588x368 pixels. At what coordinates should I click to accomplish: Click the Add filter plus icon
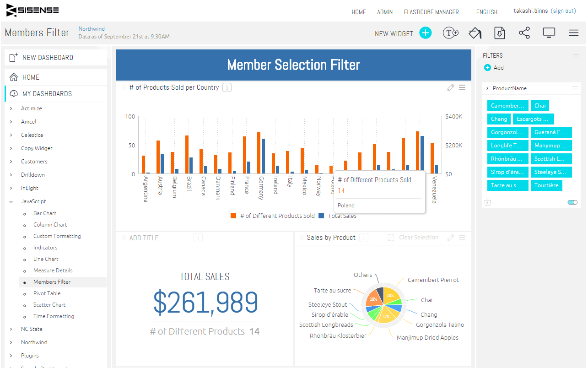click(487, 68)
